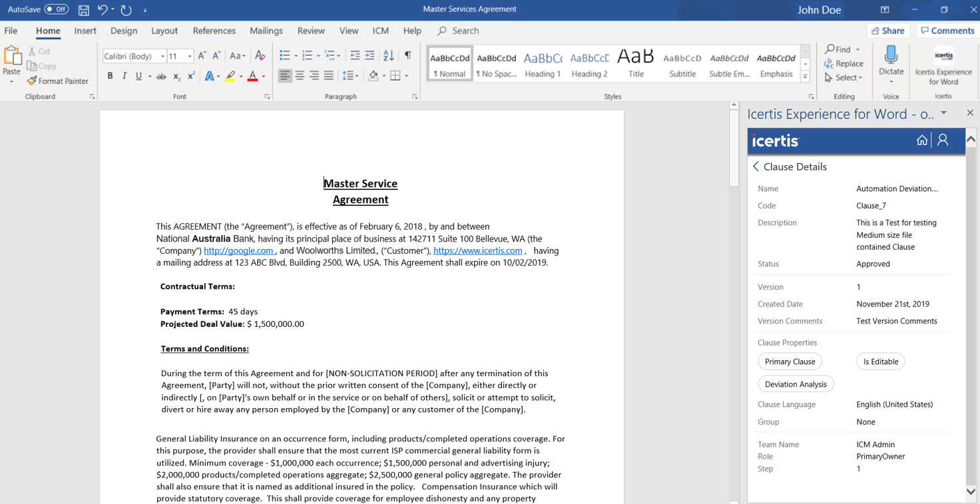980x504 pixels.
Task: Apply the Heading 1 style
Action: point(543,64)
